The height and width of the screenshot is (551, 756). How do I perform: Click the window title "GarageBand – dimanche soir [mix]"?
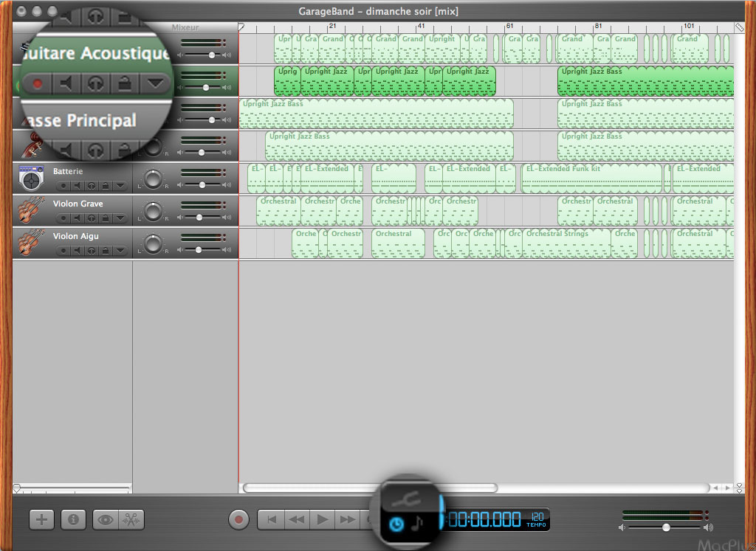click(379, 11)
